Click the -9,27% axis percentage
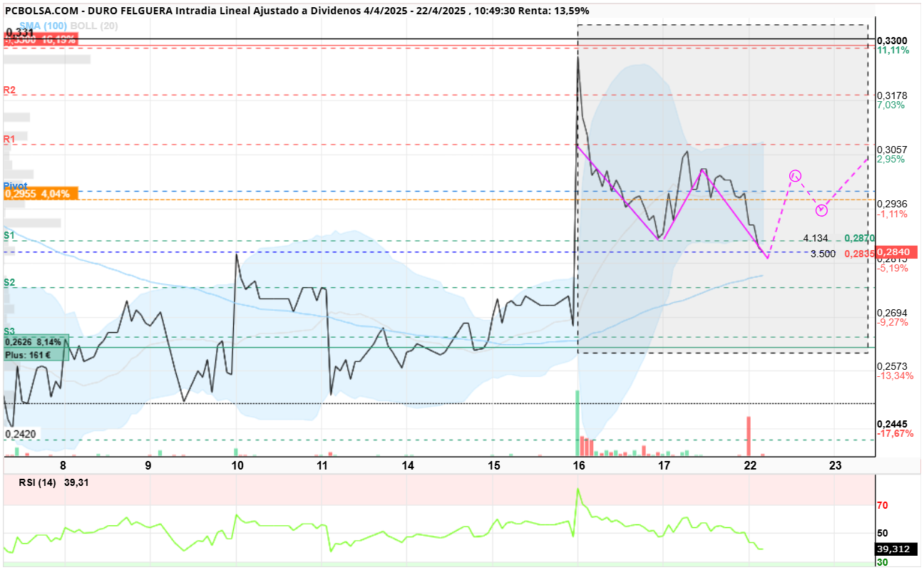 [x=893, y=322]
